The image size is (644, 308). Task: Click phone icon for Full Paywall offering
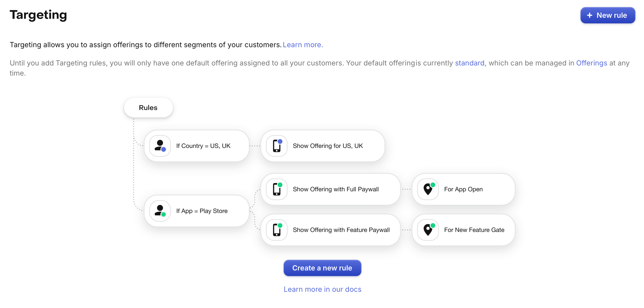tap(277, 189)
